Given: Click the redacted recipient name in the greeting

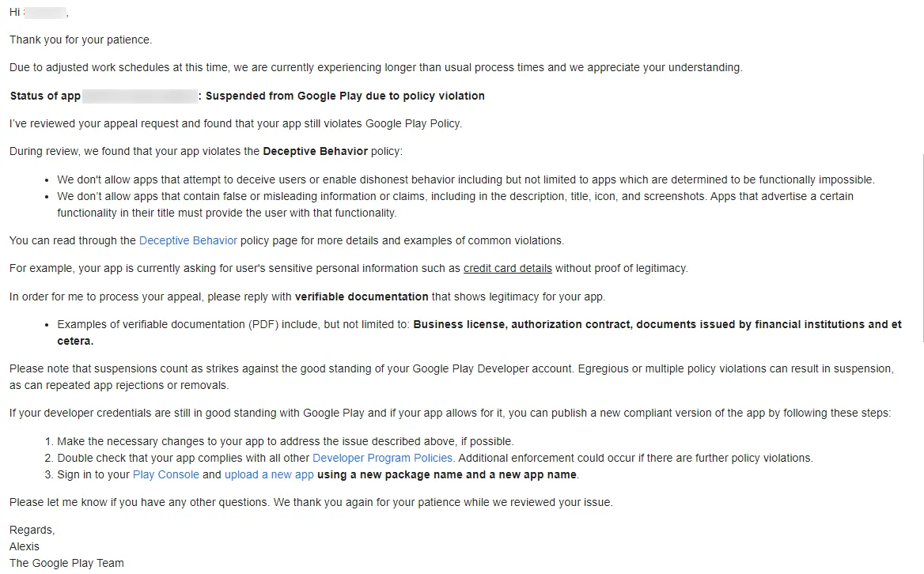Looking at the screenshot, I should 46,13.
